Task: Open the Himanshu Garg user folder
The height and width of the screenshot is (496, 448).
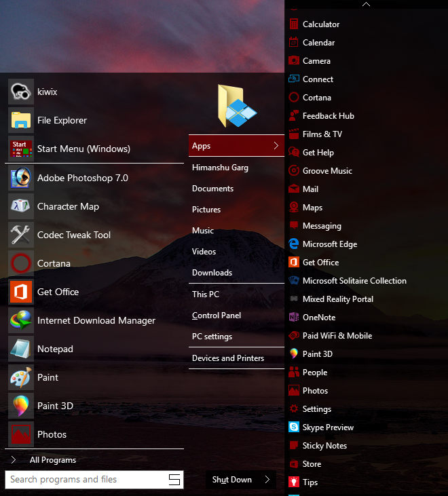Action: point(220,168)
